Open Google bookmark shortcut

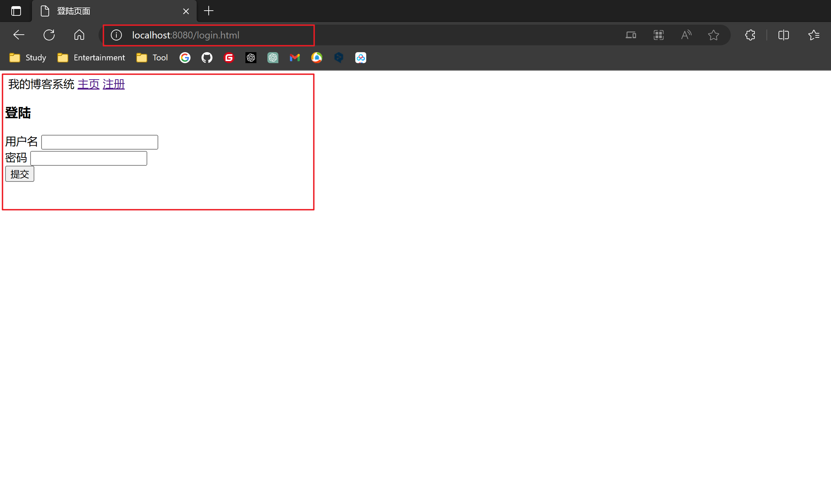(x=185, y=57)
